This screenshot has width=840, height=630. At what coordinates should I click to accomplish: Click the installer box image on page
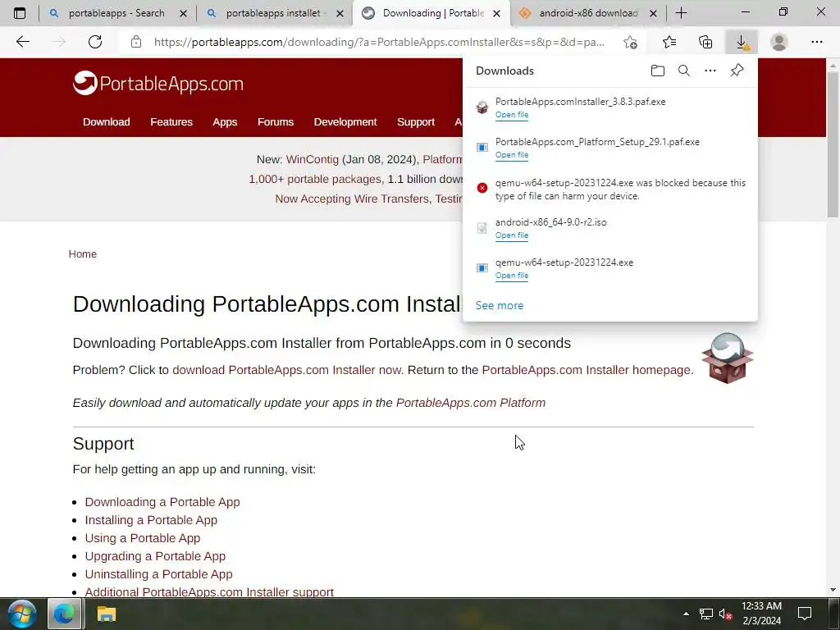coord(727,358)
